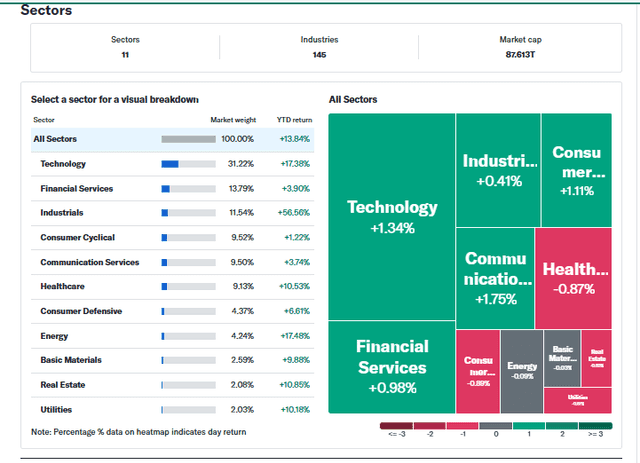This screenshot has width=640, height=463.
Task: Click the Healthcare -0.87% heatmap tile
Action: point(573,278)
